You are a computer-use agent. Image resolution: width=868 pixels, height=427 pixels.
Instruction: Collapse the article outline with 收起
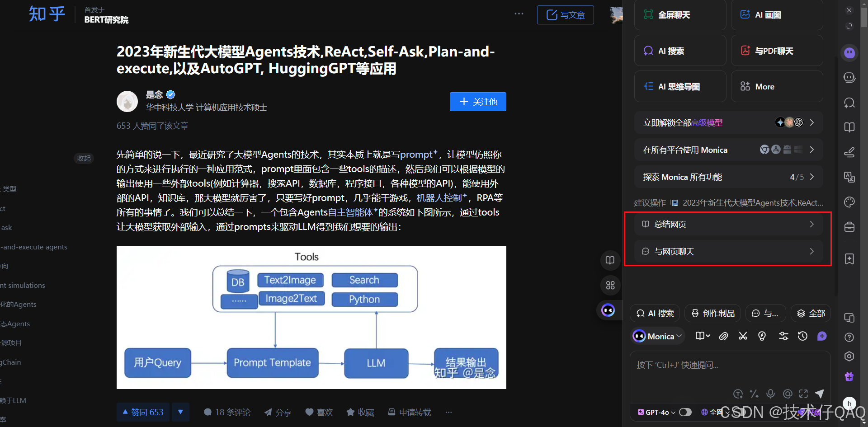tap(84, 158)
